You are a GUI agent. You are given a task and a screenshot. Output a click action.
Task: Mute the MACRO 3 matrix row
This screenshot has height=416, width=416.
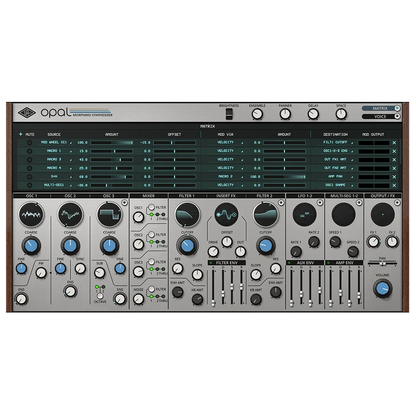click(x=29, y=160)
